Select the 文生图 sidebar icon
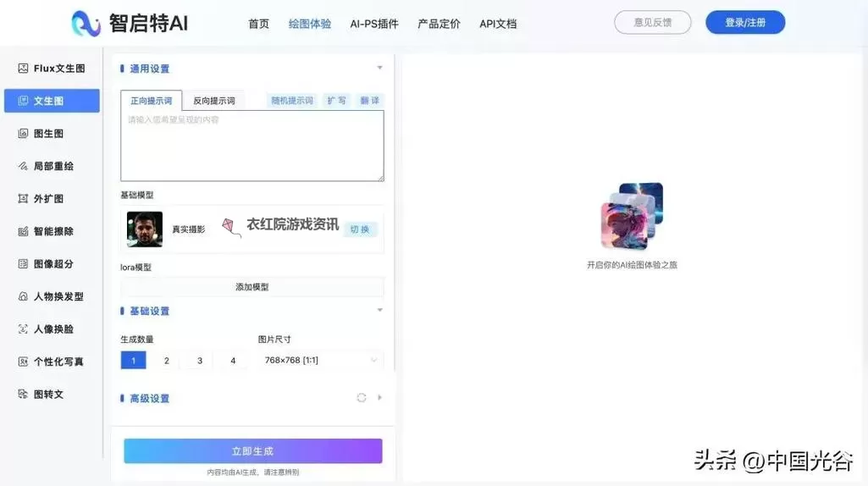 (23, 101)
